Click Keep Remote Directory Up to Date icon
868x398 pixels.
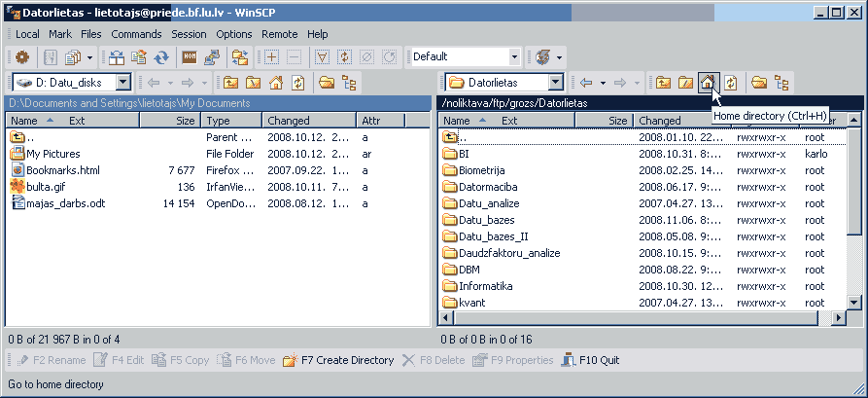[138, 56]
